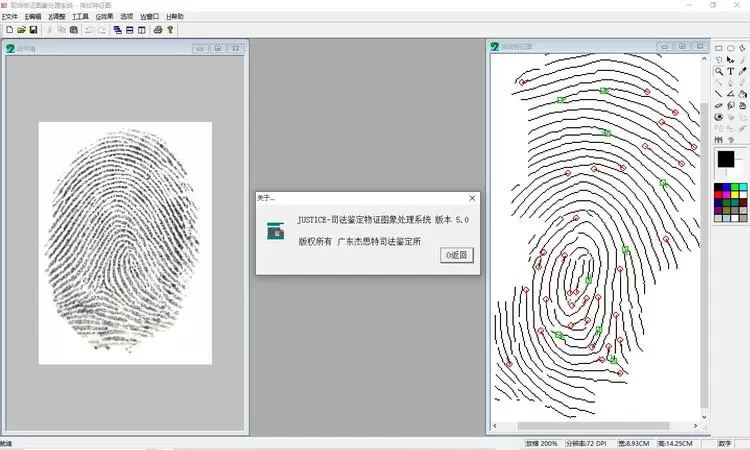The height and width of the screenshot is (450, 750).
Task: Click the Open folder toolbar icon
Action: (x=21, y=30)
